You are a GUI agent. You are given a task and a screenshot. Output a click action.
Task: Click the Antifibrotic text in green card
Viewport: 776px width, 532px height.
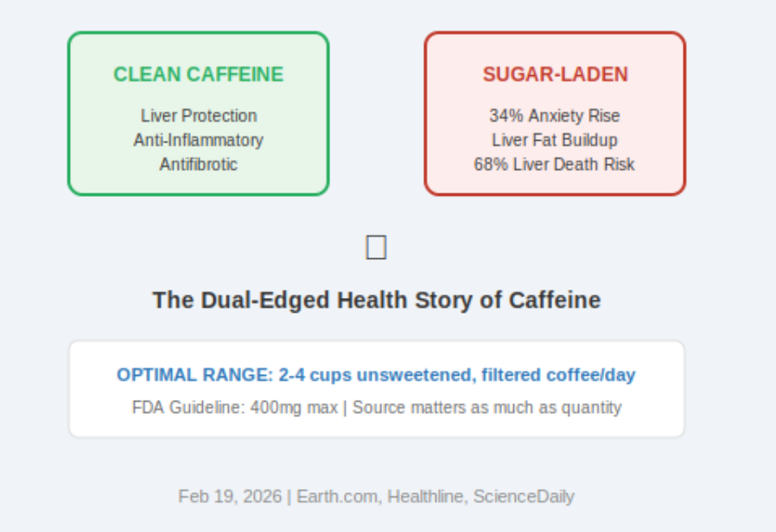(x=198, y=164)
